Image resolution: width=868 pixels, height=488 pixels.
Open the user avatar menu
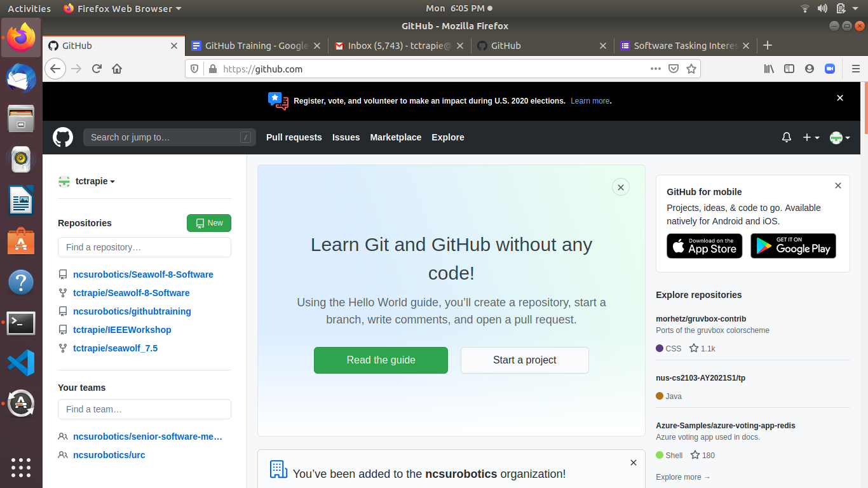pos(840,137)
